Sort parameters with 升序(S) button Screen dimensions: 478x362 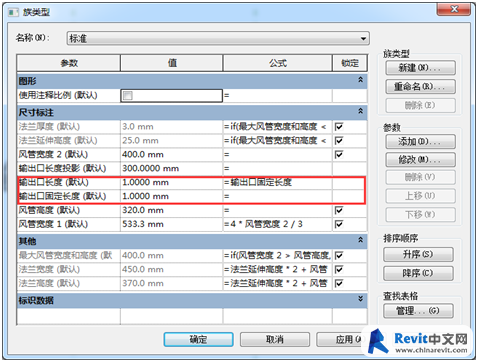tap(418, 255)
